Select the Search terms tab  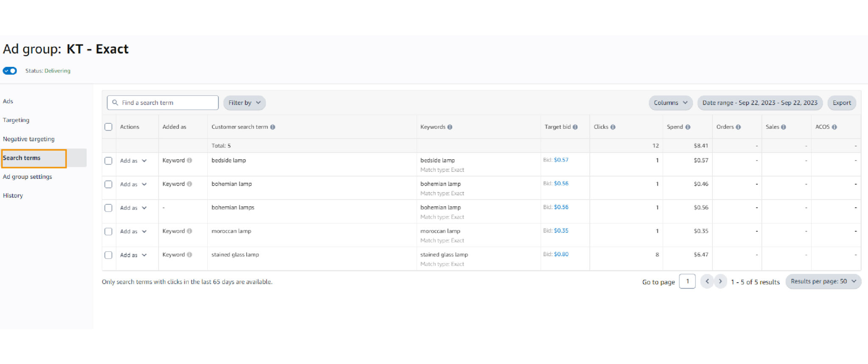click(22, 158)
